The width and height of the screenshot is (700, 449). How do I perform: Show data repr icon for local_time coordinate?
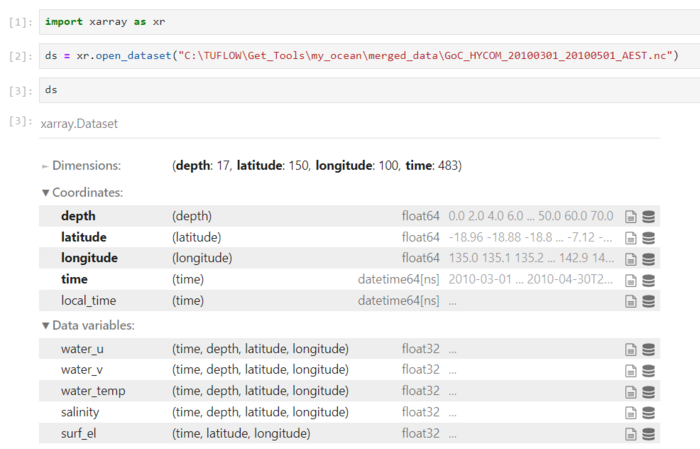648,301
